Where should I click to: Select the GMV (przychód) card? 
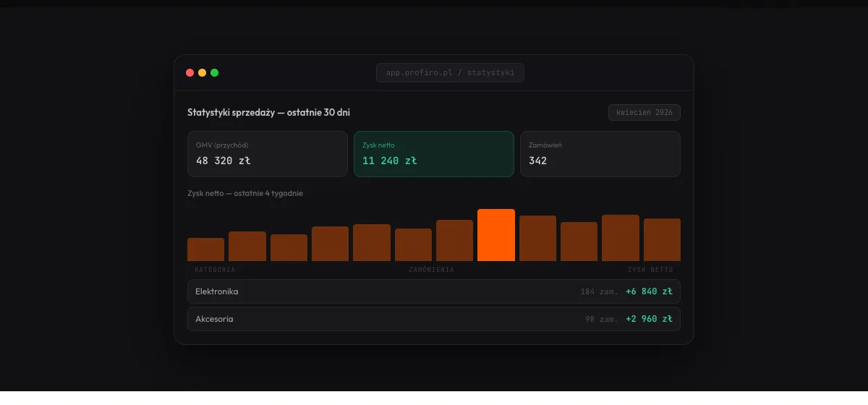(268, 154)
